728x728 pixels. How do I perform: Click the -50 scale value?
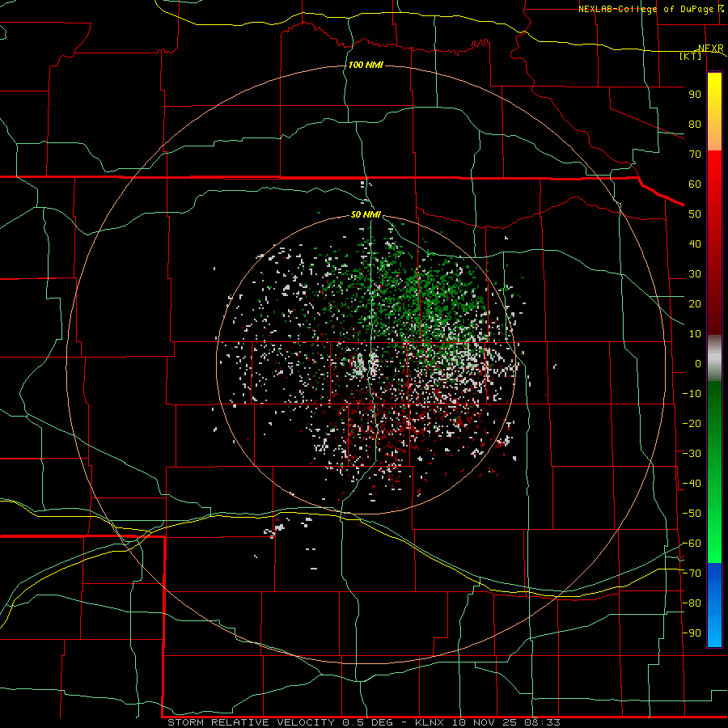pos(692,514)
